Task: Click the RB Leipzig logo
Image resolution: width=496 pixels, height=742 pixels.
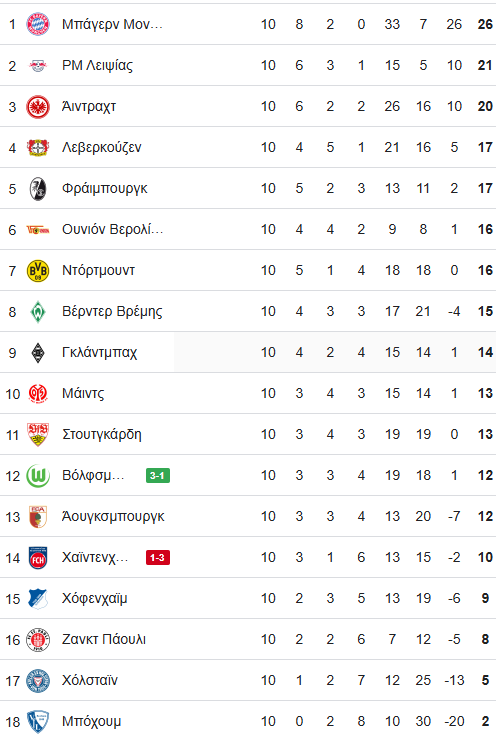Action: point(38,65)
